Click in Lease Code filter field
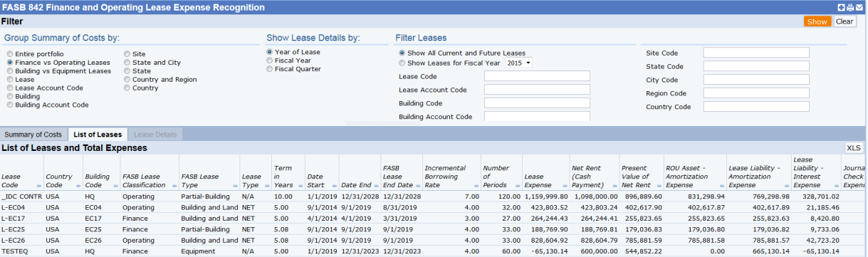This screenshot has height=257, width=868. point(537,76)
